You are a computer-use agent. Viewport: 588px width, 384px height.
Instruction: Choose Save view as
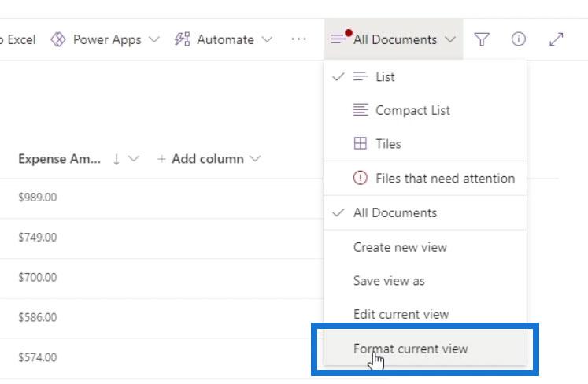[425, 280]
